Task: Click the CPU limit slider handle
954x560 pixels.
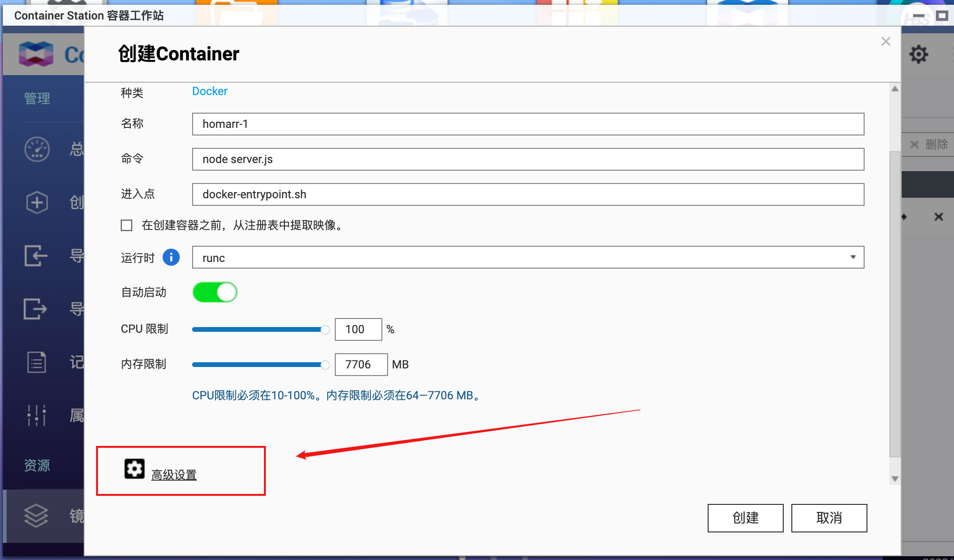Action: pos(325,329)
